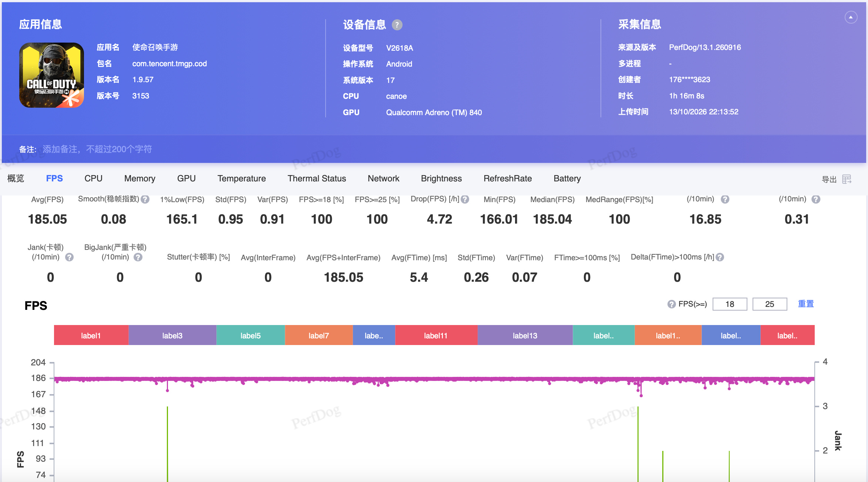Screen dimensions: 868x482
Task: Click the Avg(FPS) value 185.05
Action: coord(47,219)
